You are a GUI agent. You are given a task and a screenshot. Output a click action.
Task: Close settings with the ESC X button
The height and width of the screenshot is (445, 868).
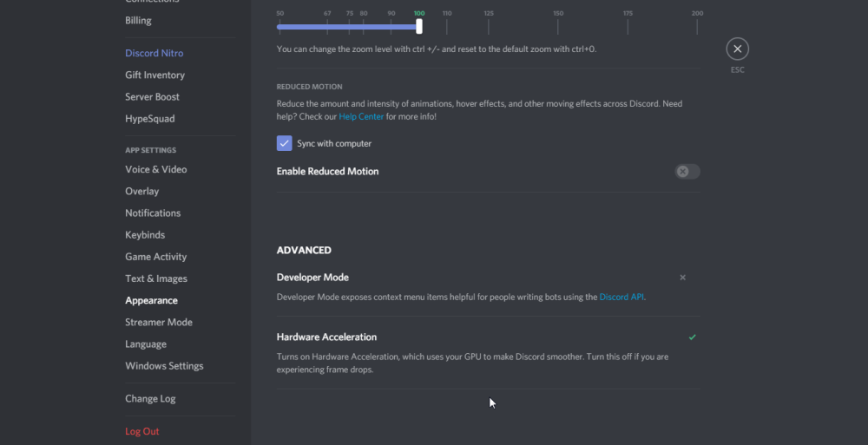pos(737,49)
